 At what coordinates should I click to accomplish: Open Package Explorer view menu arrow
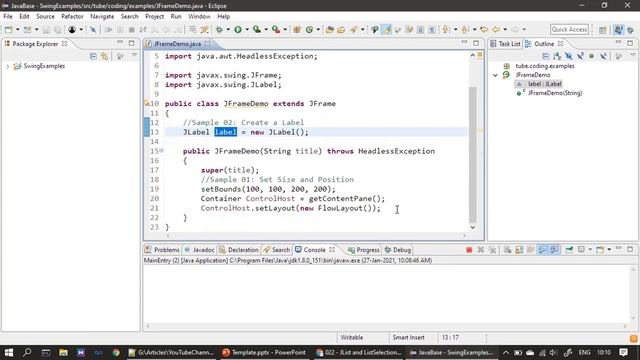134,56
